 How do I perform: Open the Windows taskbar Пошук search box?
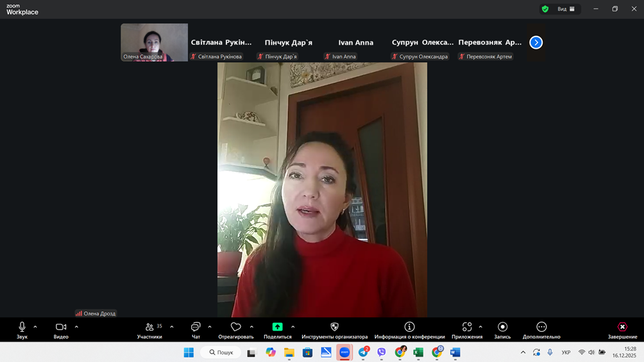(x=221, y=352)
